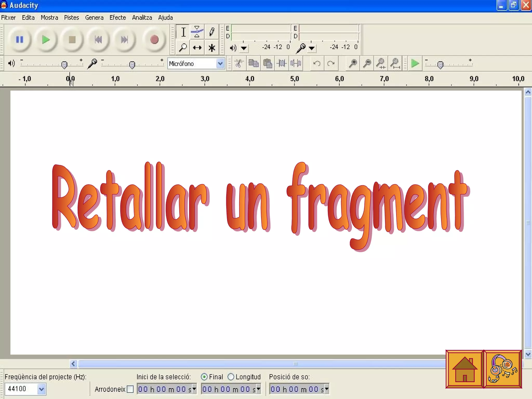
Task: Select the Envelope tool
Action: (197, 32)
